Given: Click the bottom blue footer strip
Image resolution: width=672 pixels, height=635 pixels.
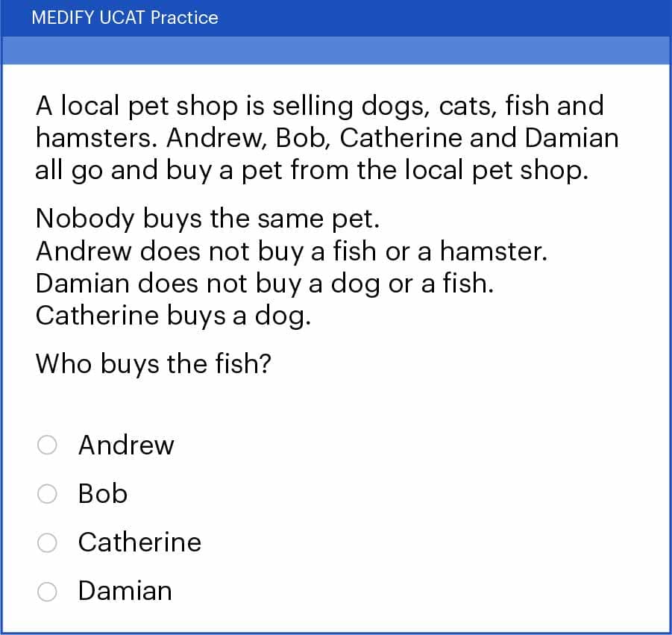Looking at the screenshot, I should pyautogui.click(x=336, y=631).
